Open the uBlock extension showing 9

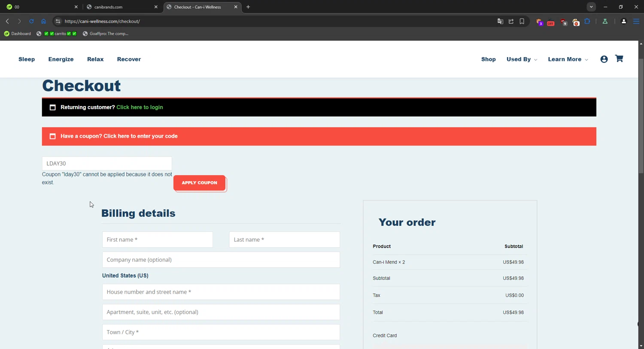pos(564,22)
